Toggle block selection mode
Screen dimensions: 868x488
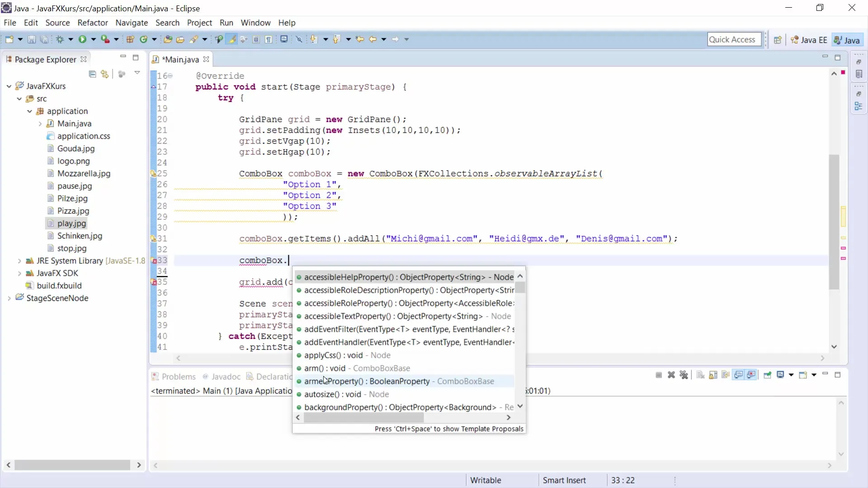tap(256, 39)
